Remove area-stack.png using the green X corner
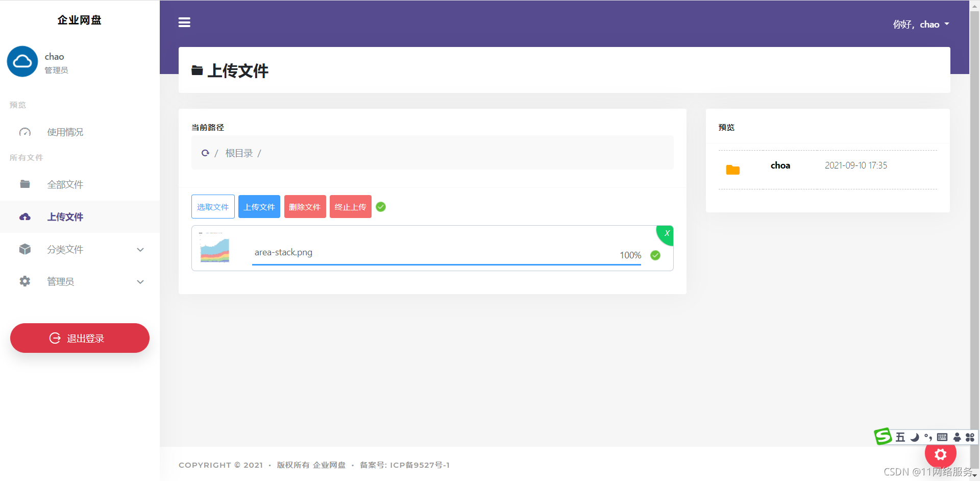 pos(666,233)
